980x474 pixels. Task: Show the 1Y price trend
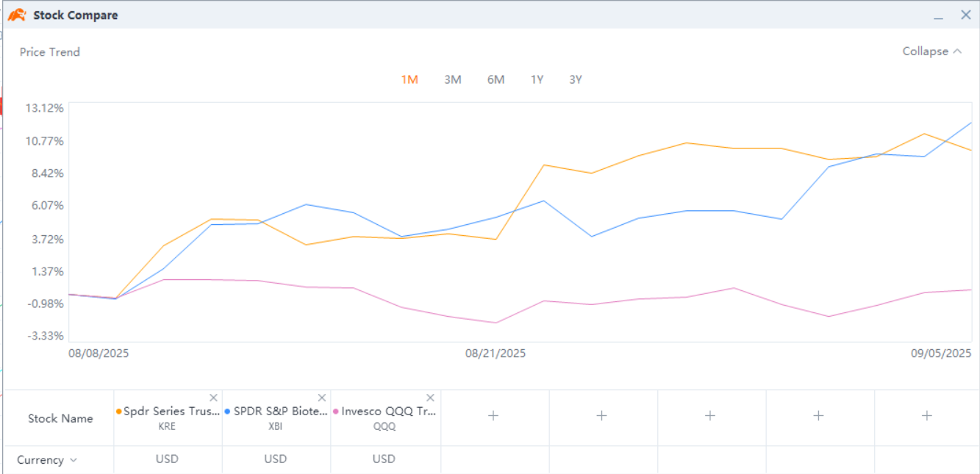(x=537, y=79)
